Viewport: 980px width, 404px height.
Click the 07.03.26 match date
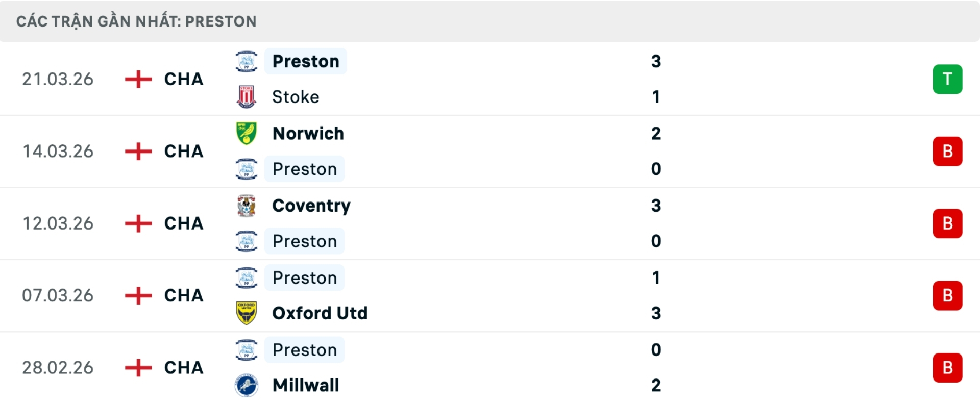(58, 296)
